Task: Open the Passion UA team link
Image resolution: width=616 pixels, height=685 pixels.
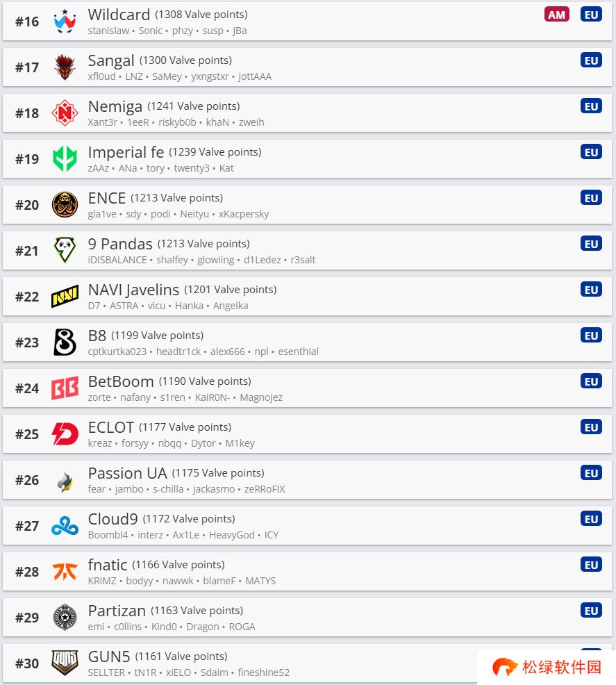Action: tap(128, 473)
